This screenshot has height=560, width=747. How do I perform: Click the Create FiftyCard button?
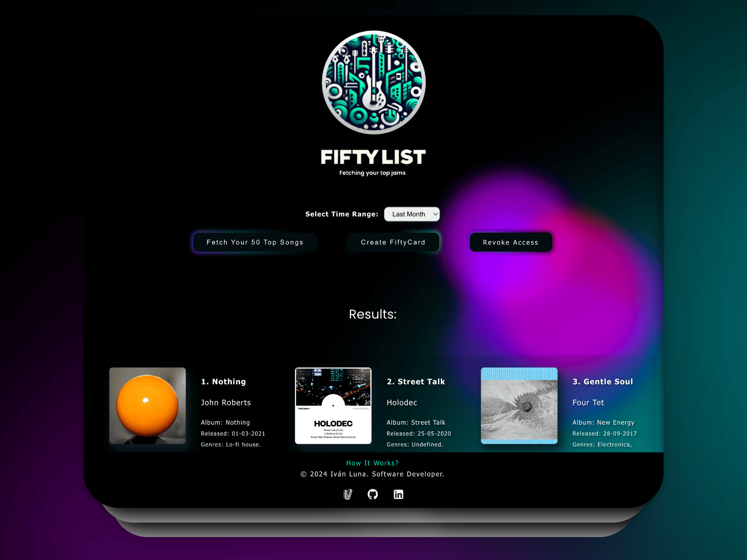pyautogui.click(x=392, y=242)
